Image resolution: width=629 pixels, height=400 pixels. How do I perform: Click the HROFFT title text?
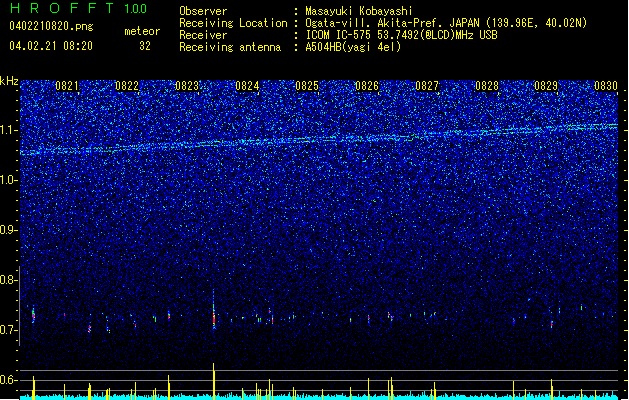(62, 8)
